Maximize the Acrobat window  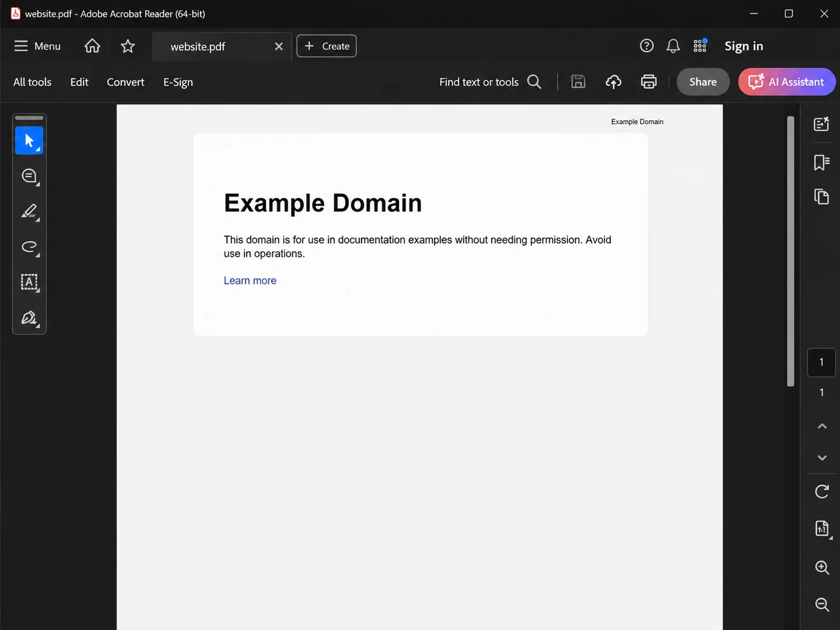coord(788,13)
